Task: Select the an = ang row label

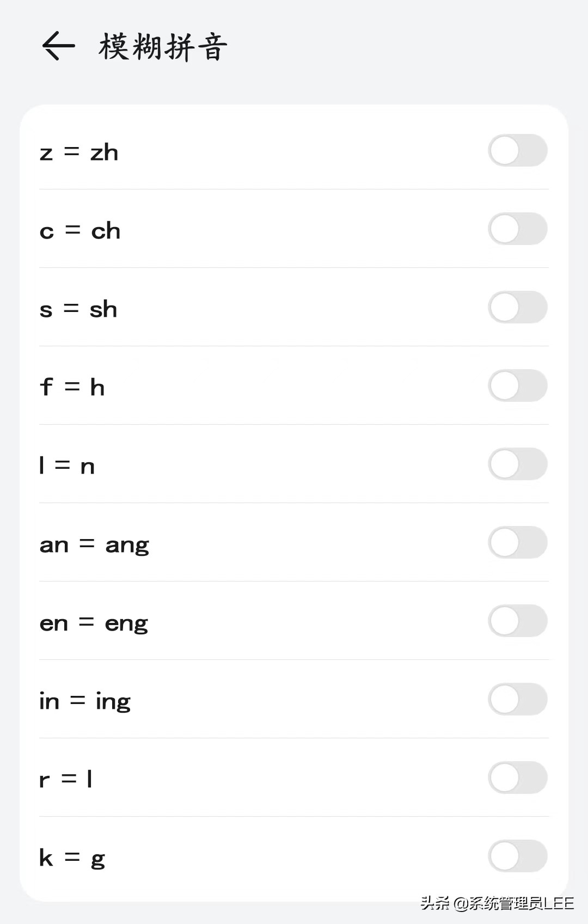Action: 94,545
